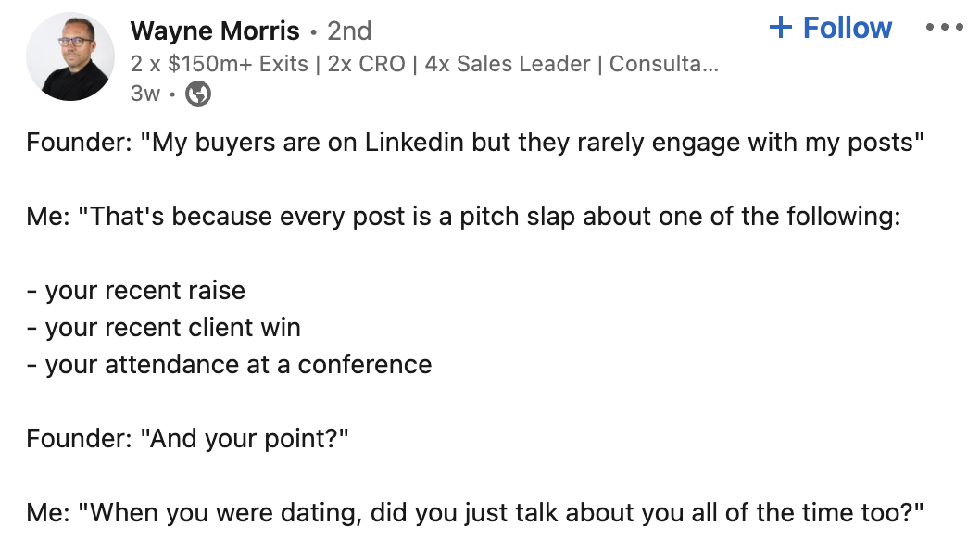The image size is (980, 539).
Task: Open the post via the 3w timestamp
Action: (x=144, y=94)
